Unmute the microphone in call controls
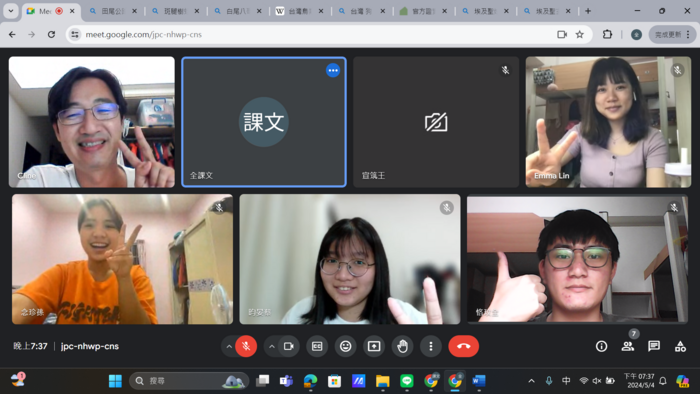Viewport: 700px width, 394px height. coord(246,346)
